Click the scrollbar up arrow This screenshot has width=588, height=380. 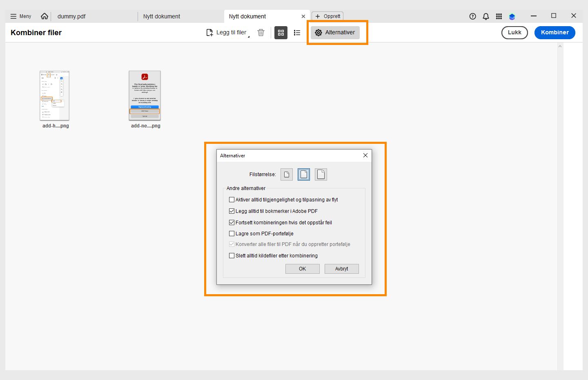click(x=560, y=46)
